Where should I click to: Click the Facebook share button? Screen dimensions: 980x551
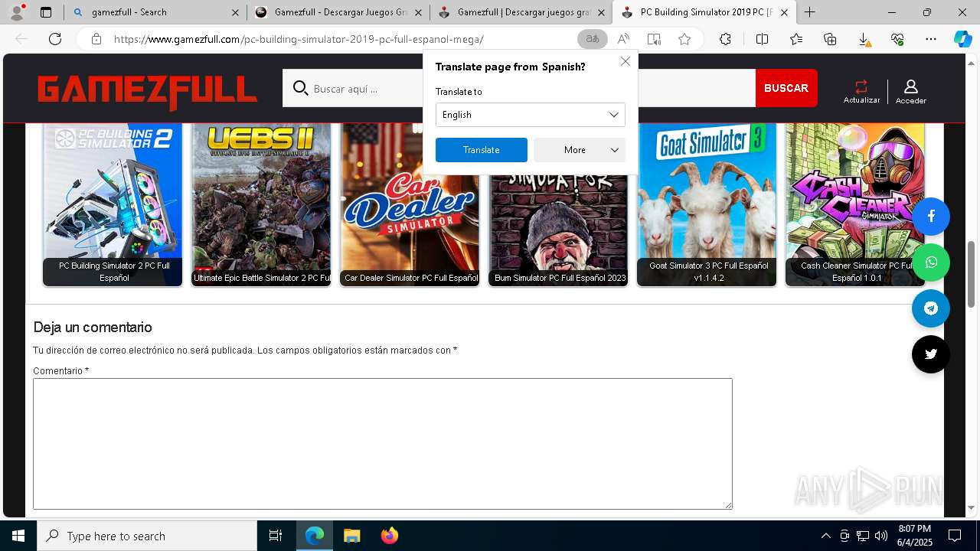(x=931, y=217)
